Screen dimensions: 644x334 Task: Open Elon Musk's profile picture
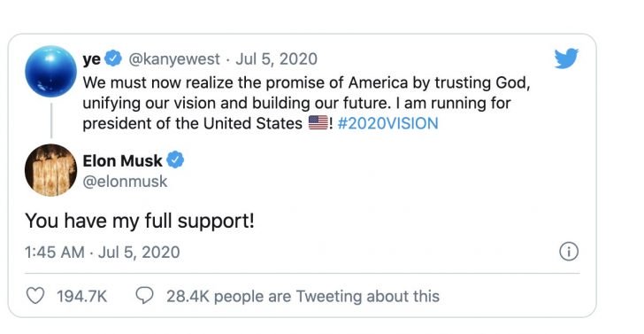[x=50, y=170]
